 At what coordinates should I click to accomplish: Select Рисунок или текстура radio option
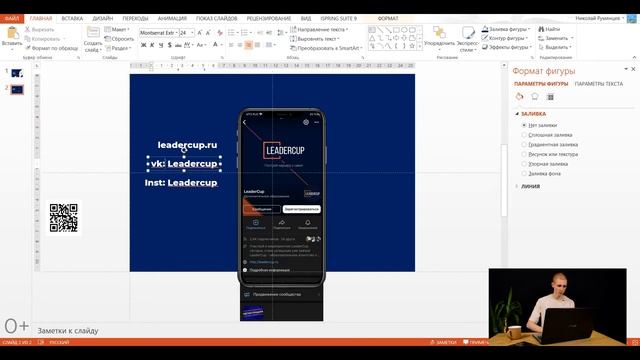(524, 154)
